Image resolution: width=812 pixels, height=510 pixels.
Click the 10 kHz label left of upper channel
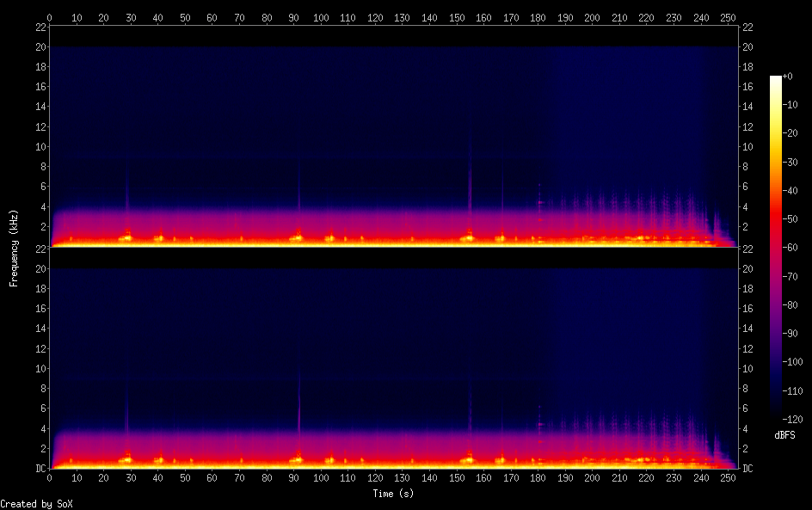tap(39, 146)
